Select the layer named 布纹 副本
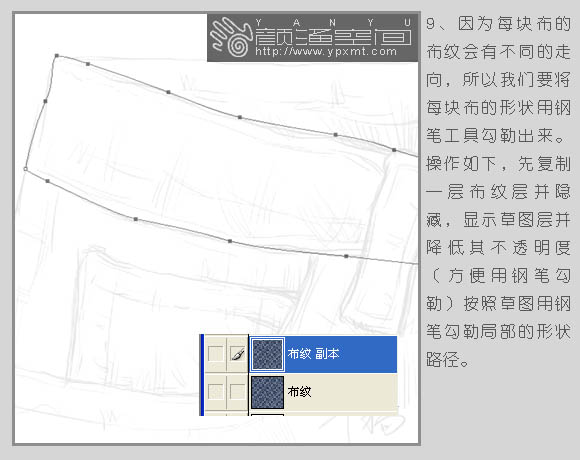Viewport: 580px width, 460px height. click(313, 354)
